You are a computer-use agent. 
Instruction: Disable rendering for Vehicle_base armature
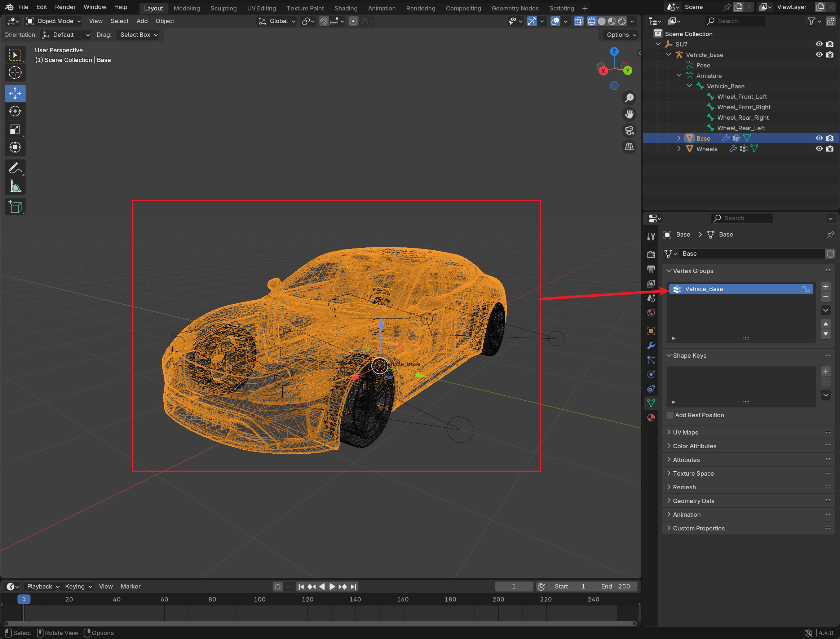[x=830, y=55]
